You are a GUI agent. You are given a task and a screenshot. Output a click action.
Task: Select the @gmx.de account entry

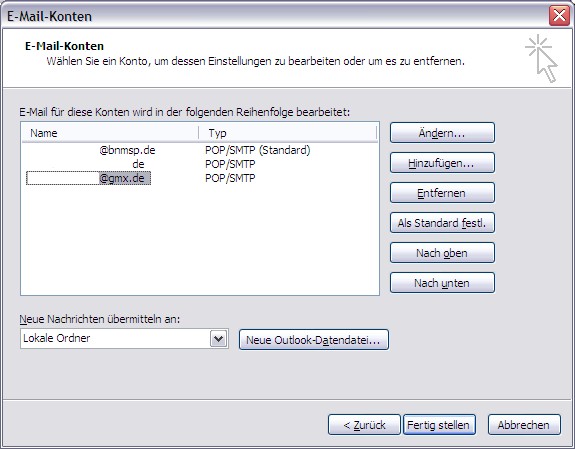pyautogui.click(x=88, y=178)
